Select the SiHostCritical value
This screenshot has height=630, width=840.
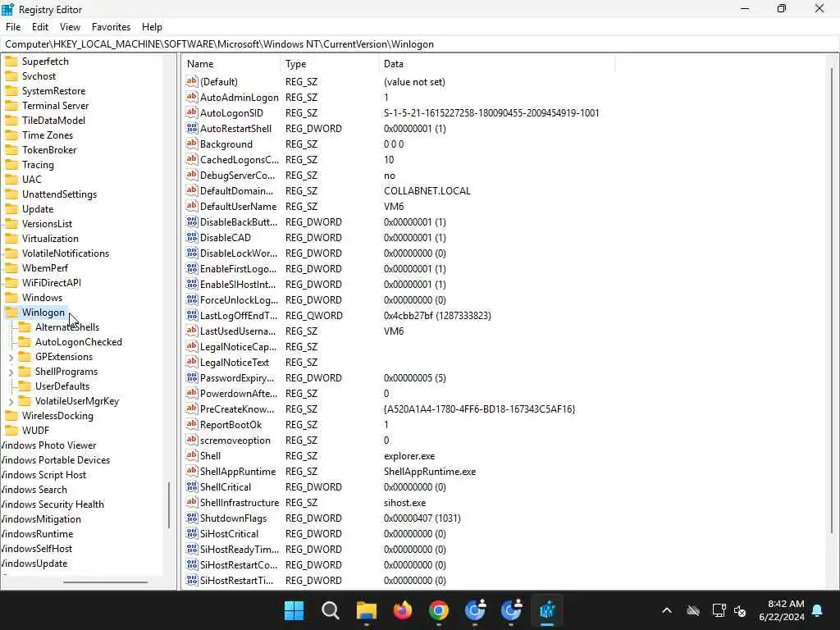point(229,533)
